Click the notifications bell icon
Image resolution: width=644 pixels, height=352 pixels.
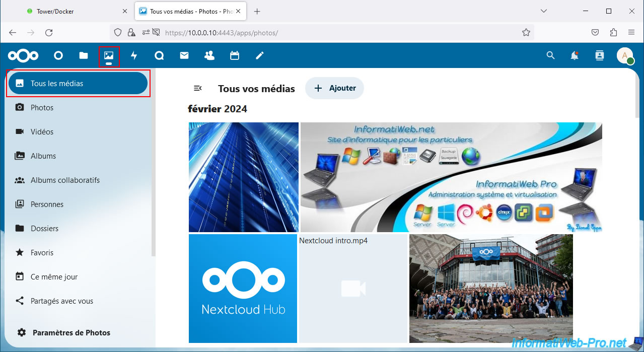tap(575, 56)
